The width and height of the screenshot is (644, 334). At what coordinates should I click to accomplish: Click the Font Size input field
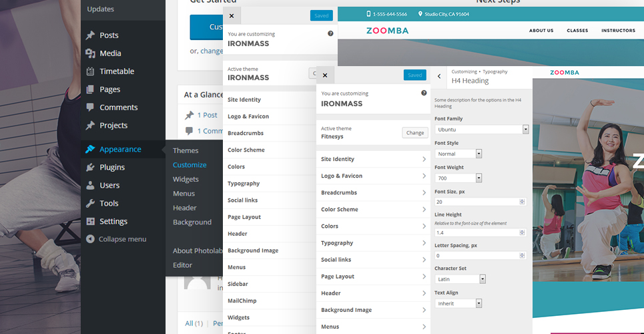click(480, 202)
